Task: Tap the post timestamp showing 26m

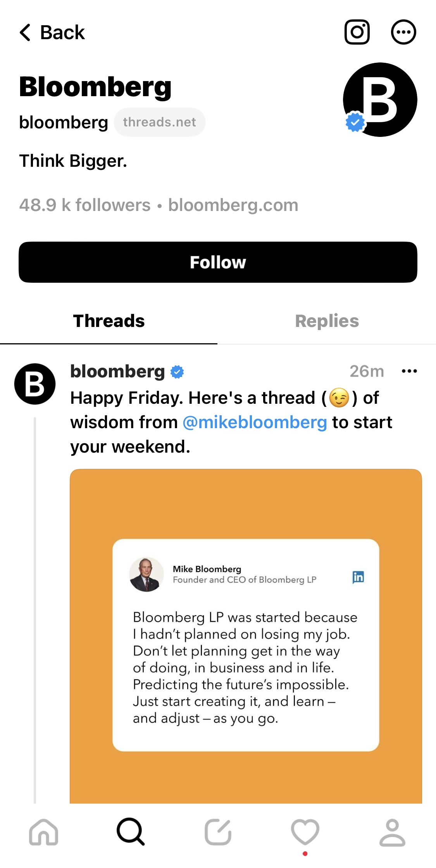Action: (x=367, y=371)
